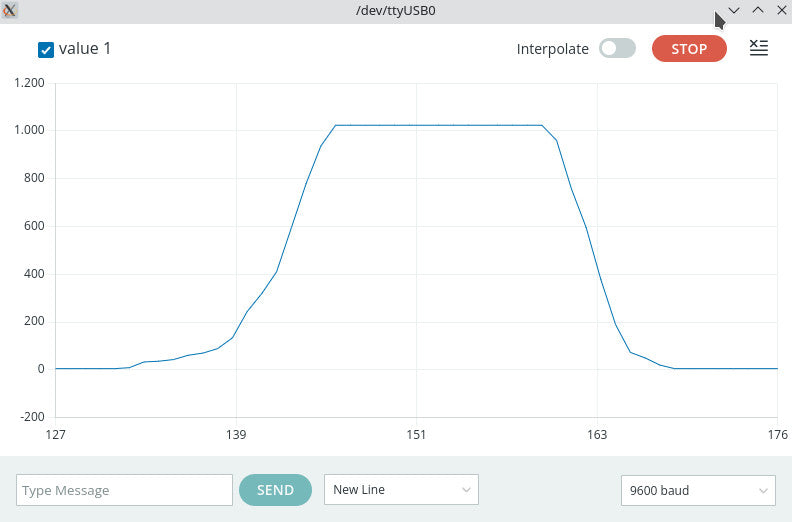Click the y-axis label 1.000
This screenshot has height=522, width=792.
click(x=29, y=130)
